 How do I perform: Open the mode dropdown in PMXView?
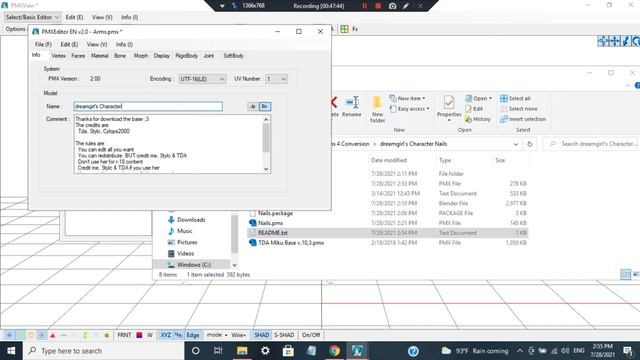click(217, 335)
